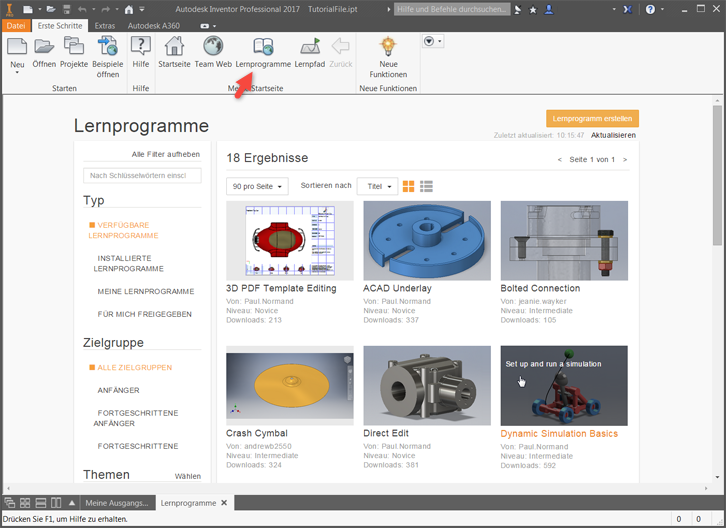The height and width of the screenshot is (528, 726).
Task: Open the 90 pro Seite dropdown
Action: (257, 186)
